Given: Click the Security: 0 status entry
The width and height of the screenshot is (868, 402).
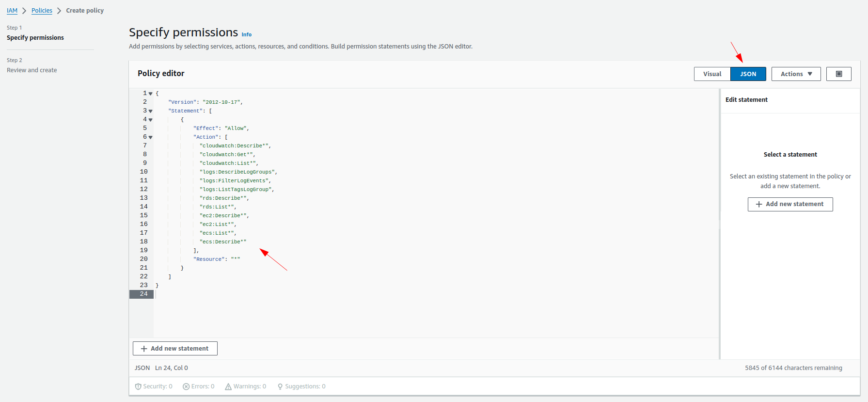Looking at the screenshot, I should pyautogui.click(x=154, y=386).
